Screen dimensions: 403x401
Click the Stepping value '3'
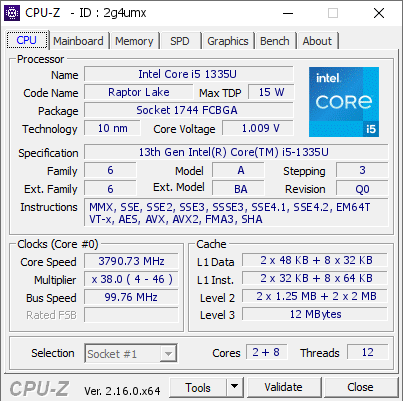tap(362, 170)
